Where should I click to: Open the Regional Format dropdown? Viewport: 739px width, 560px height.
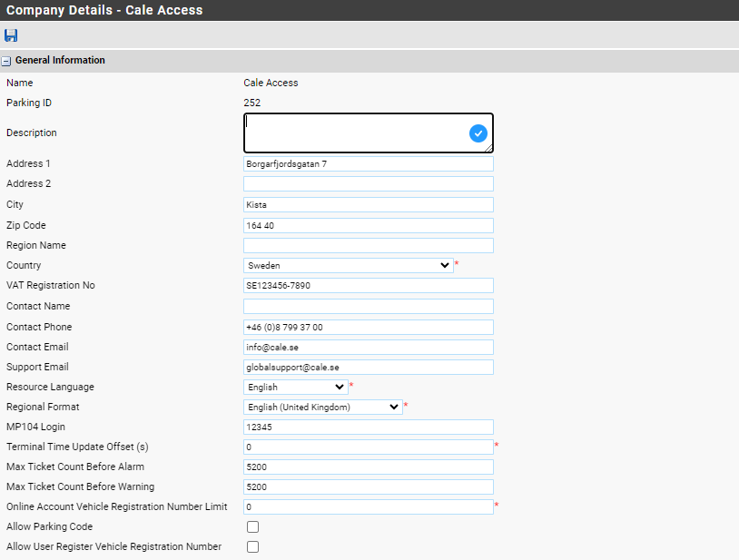[x=323, y=407]
